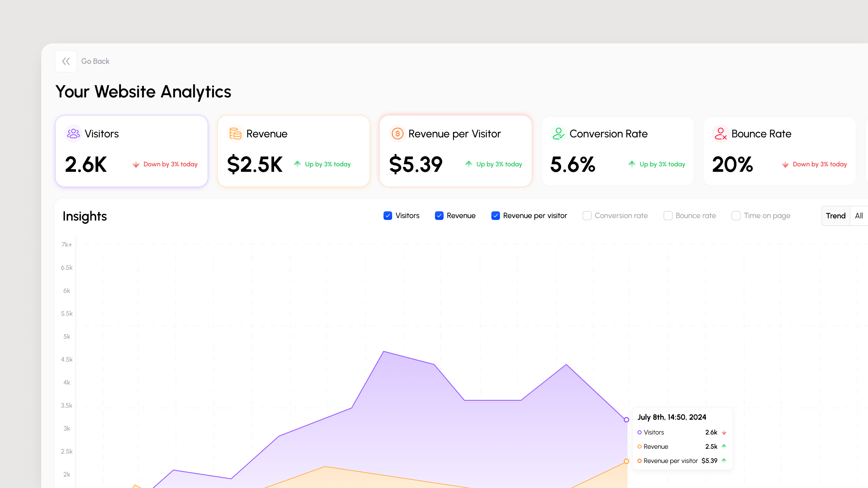Enable the Bounce rate checkbox
868x488 pixels.
click(668, 216)
